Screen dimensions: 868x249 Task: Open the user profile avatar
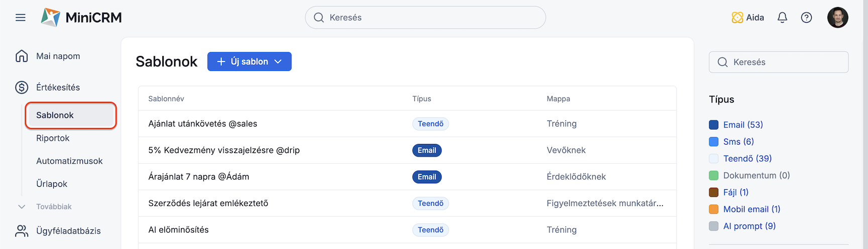pos(837,18)
